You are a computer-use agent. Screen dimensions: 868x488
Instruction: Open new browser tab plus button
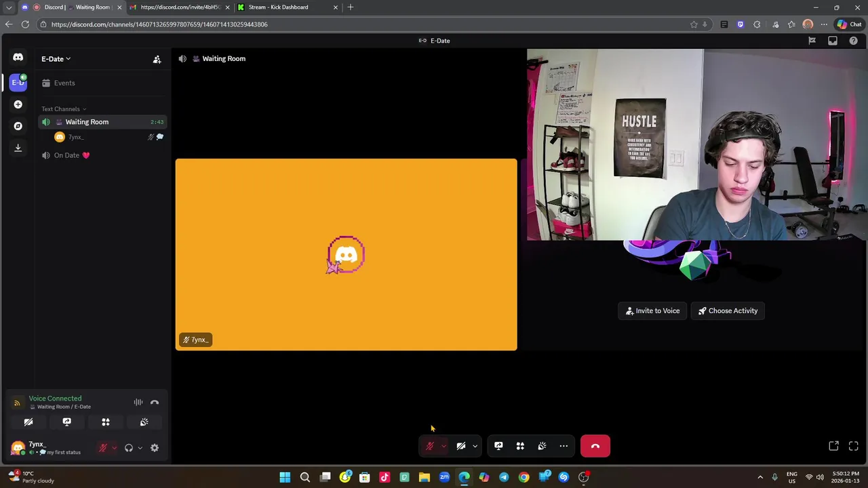(x=351, y=7)
